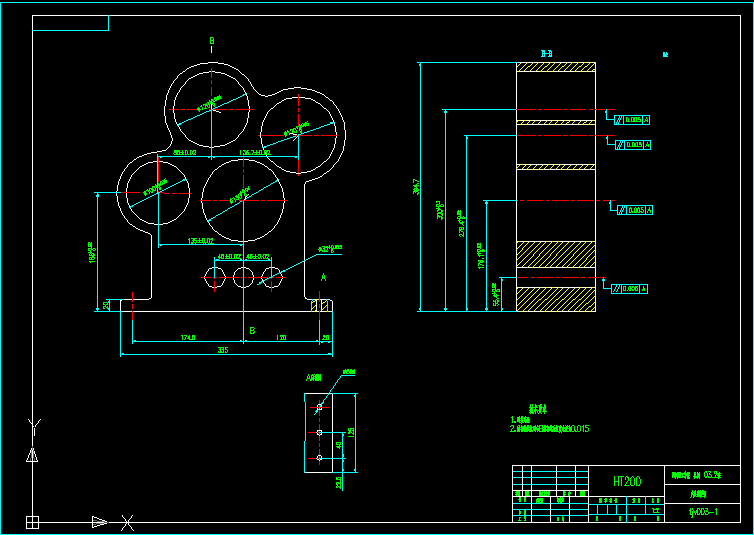Pick the 174.8 horizontal dimension text
The height and width of the screenshot is (535, 754).
(186, 338)
